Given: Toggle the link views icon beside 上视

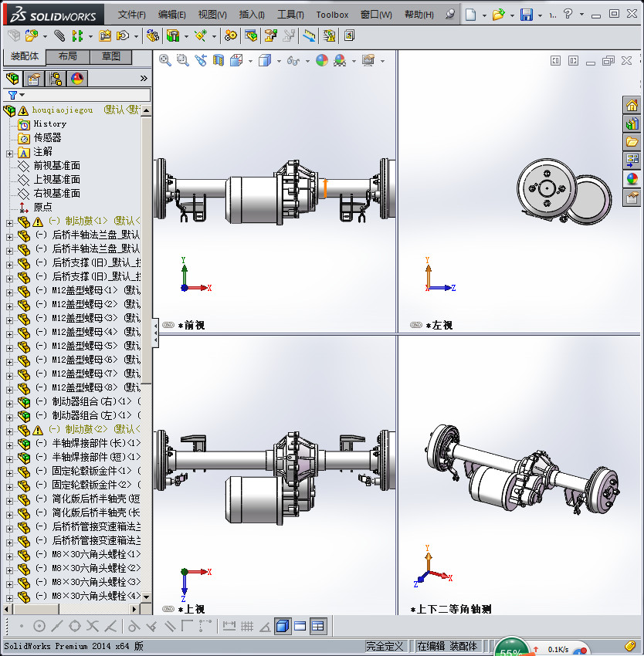Looking at the screenshot, I should coord(168,609).
